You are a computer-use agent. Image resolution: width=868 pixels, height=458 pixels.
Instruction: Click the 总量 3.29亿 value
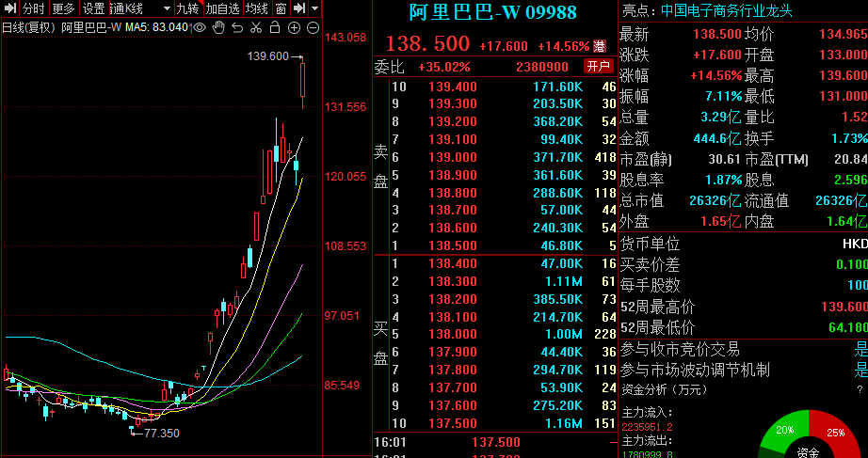(719, 118)
